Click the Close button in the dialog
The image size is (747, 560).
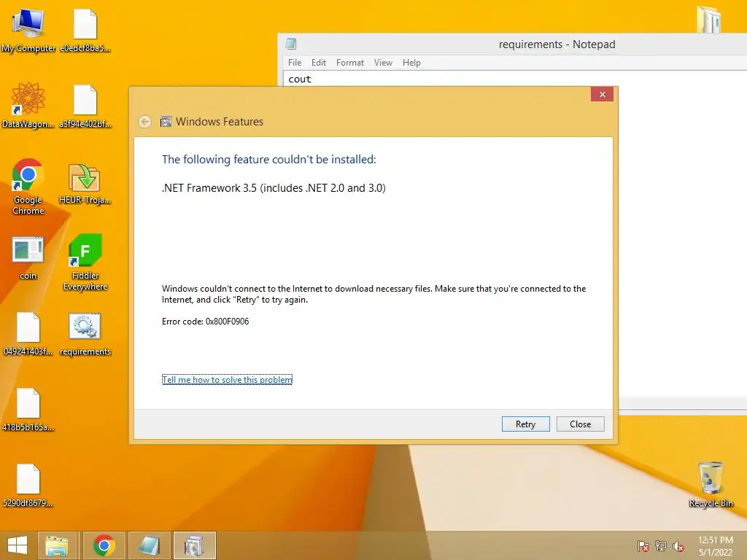point(580,424)
